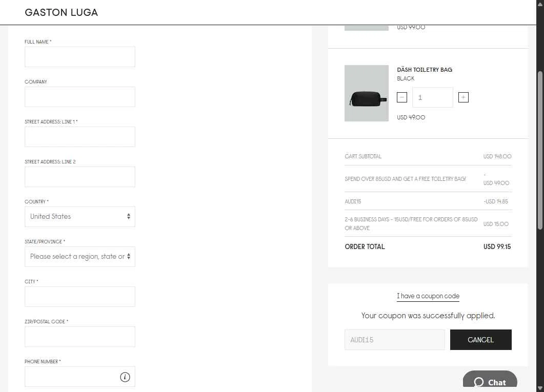The width and height of the screenshot is (544, 392).
Task: Increase Däsh Toiletry Bag quantity with plus
Action: tap(463, 97)
